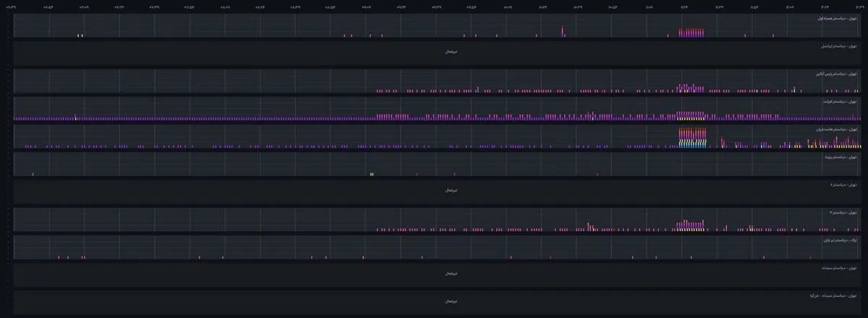
Task: Click the dense bar cluster in دیتاسنتر ۳ chart
Action: [691, 225]
